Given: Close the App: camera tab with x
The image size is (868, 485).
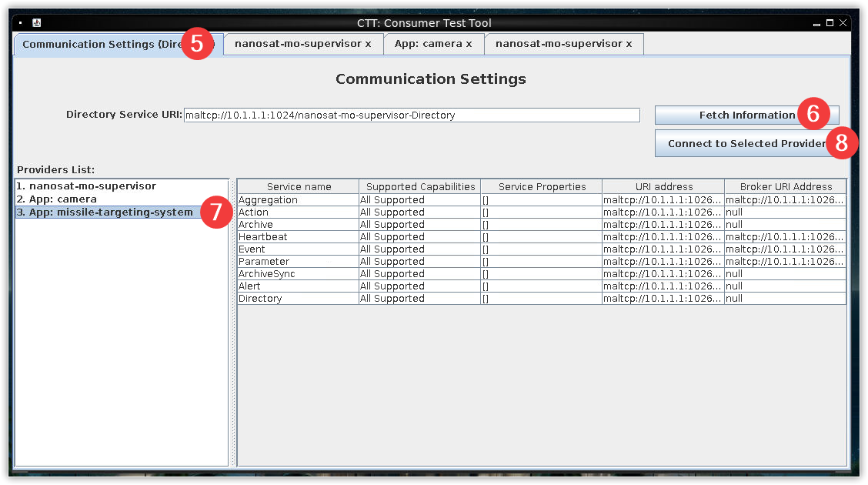Looking at the screenshot, I should click(469, 44).
